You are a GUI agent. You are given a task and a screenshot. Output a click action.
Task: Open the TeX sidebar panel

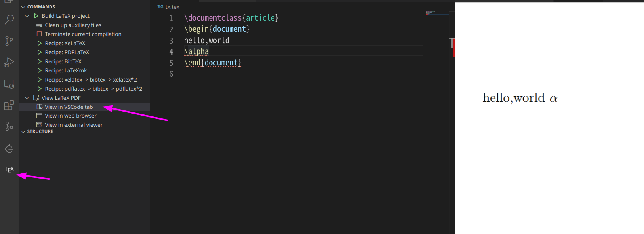[x=9, y=169]
